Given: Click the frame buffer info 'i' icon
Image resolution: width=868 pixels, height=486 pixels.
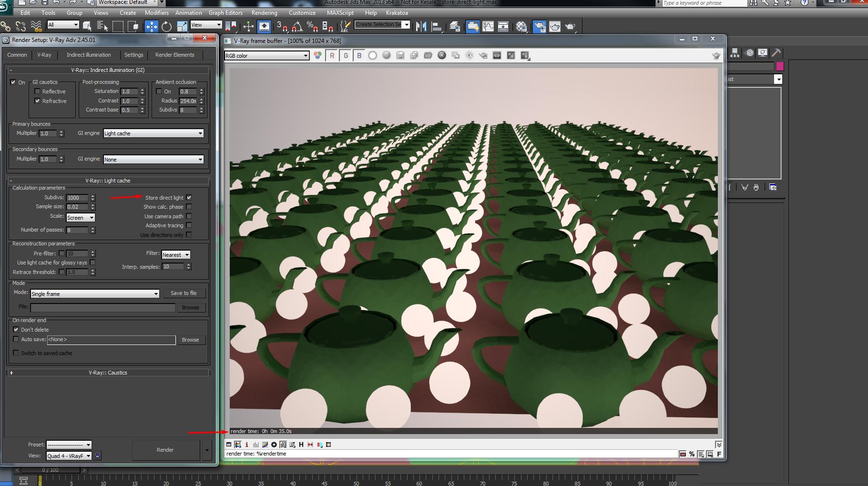Looking at the screenshot, I should tap(246, 445).
